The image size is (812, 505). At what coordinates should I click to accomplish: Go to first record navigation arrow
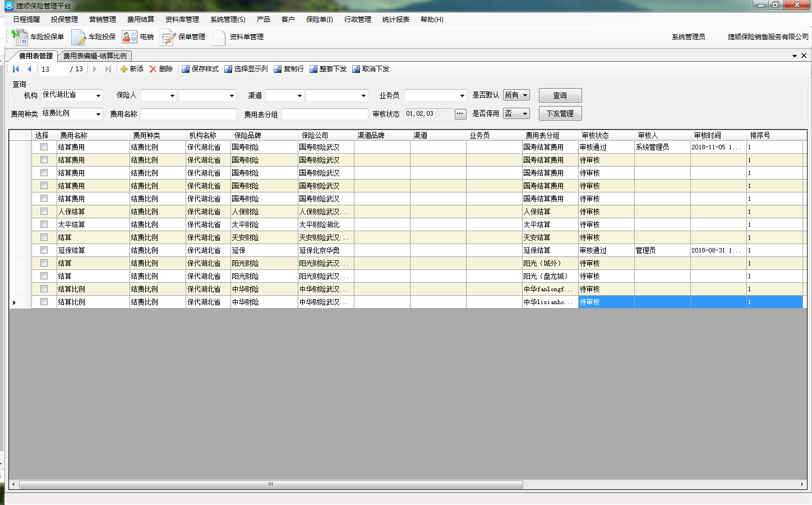(16, 69)
